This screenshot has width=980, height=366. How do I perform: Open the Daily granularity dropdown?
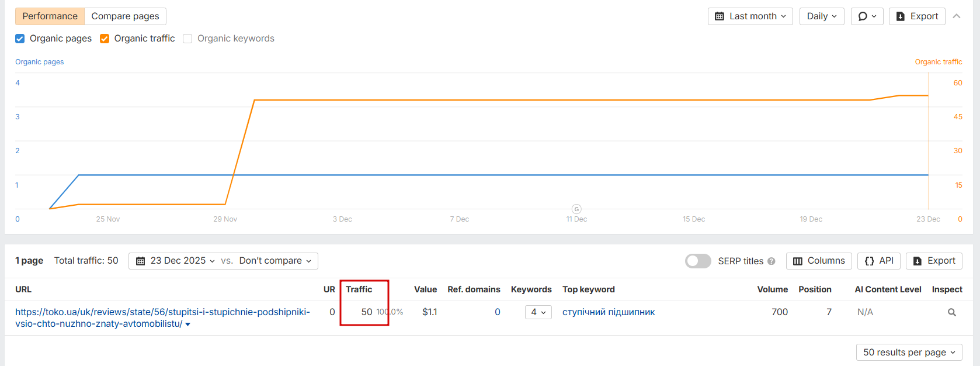coord(821,16)
